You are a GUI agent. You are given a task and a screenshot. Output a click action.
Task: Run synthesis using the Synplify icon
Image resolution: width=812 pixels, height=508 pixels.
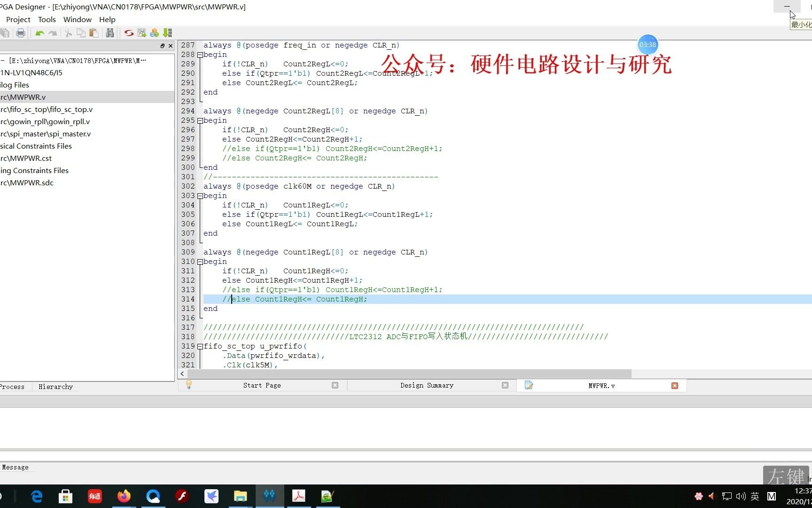[129, 32]
